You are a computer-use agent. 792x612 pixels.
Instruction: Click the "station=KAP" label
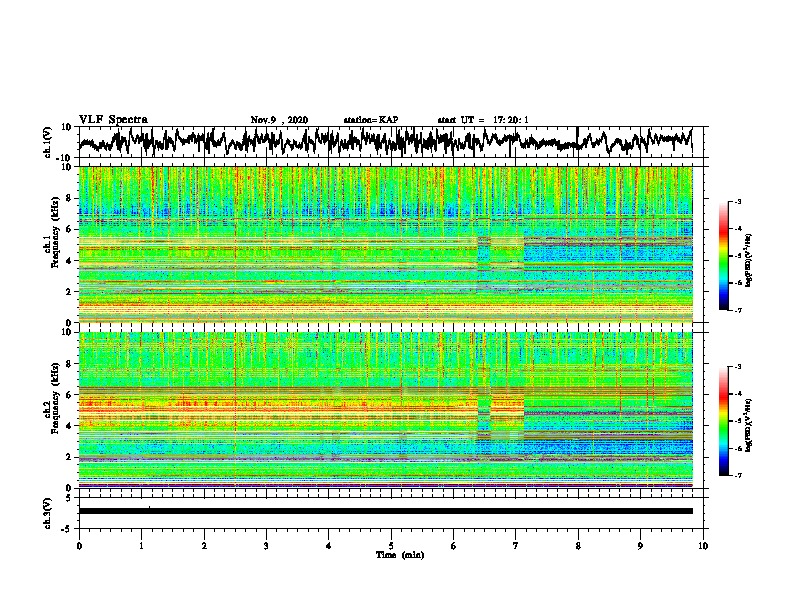pos(370,120)
